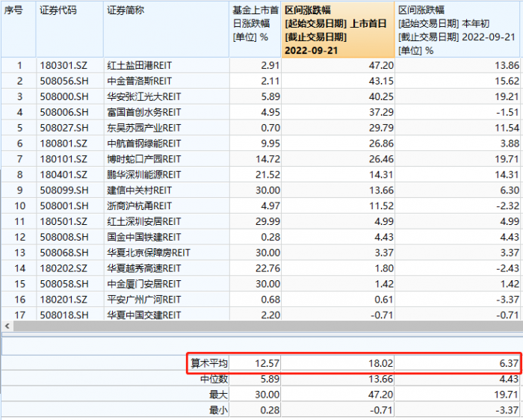This screenshot has width=523, height=420.
Task: Click the 算术平均 summary row label
Action: click(x=208, y=363)
